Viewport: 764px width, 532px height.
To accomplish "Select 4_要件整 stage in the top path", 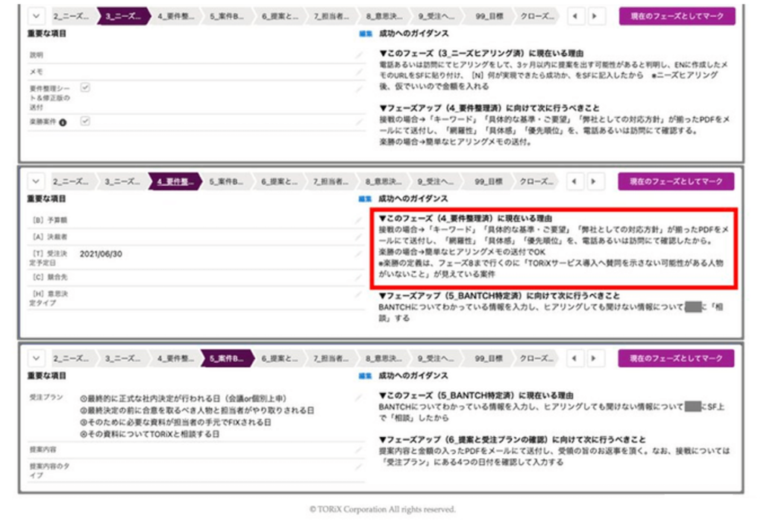I will 175,16.
